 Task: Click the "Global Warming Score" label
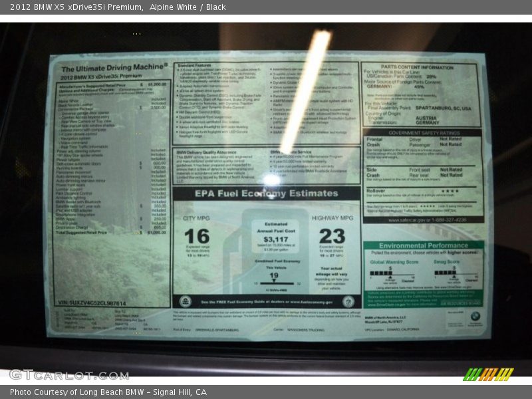coord(394,262)
